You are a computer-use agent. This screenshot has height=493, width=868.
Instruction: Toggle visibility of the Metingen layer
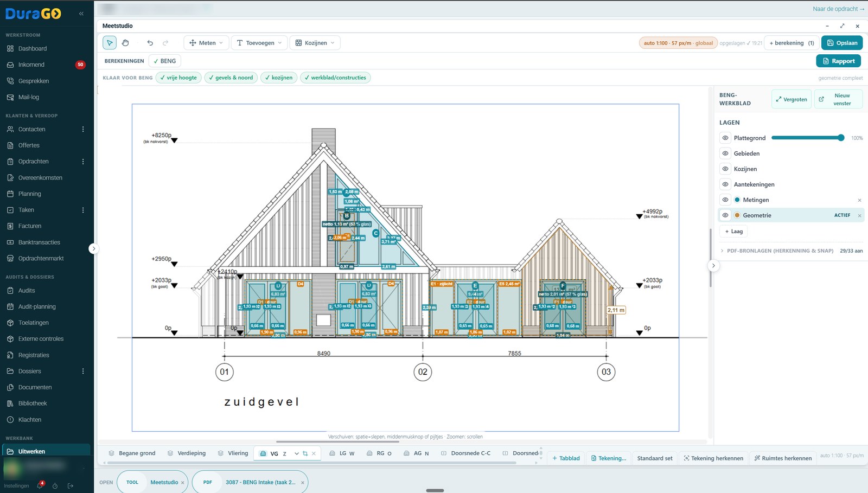pos(725,200)
